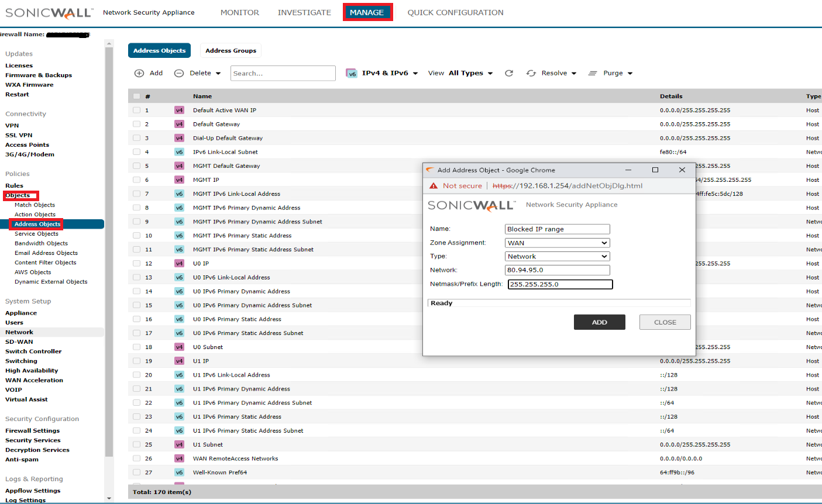Click the Search box in toolbar
Screen dimensions: 822x504
pyautogui.click(x=283, y=73)
